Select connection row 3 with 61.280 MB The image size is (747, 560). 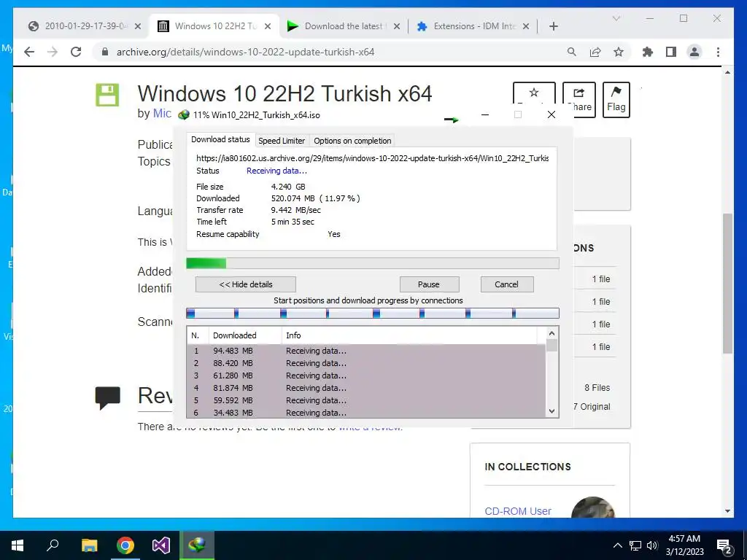pos(366,376)
